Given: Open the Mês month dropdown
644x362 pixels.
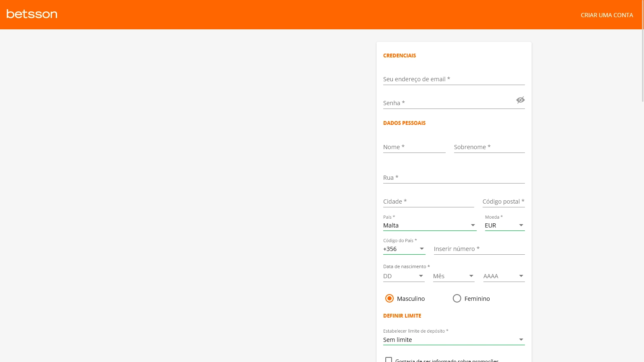Looking at the screenshot, I should click(x=454, y=276).
